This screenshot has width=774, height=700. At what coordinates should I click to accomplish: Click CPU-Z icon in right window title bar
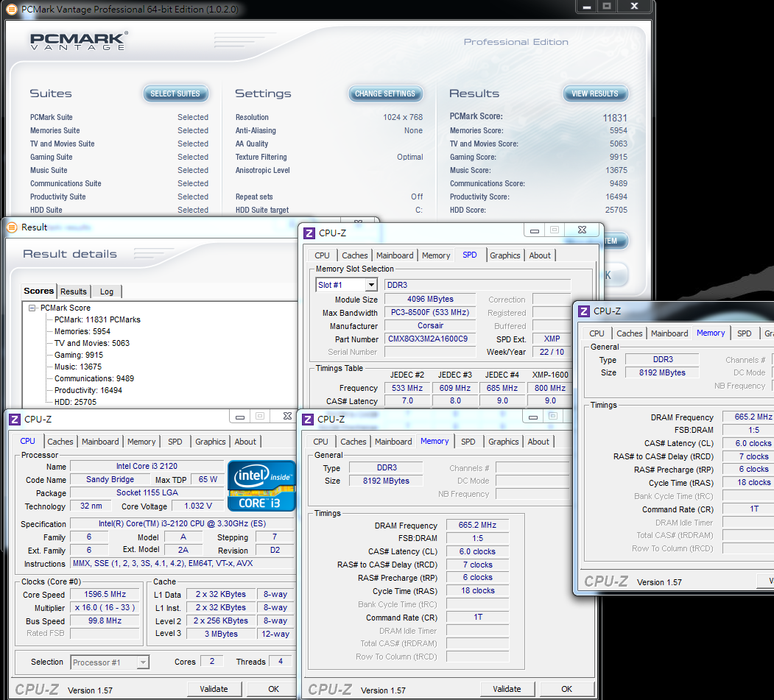[x=584, y=311]
